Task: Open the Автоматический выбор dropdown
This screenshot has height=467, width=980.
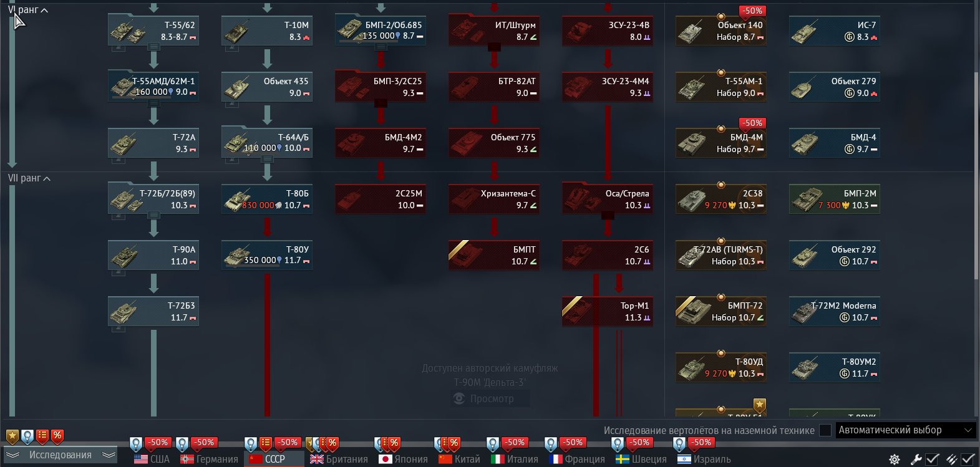Action: coord(905,430)
